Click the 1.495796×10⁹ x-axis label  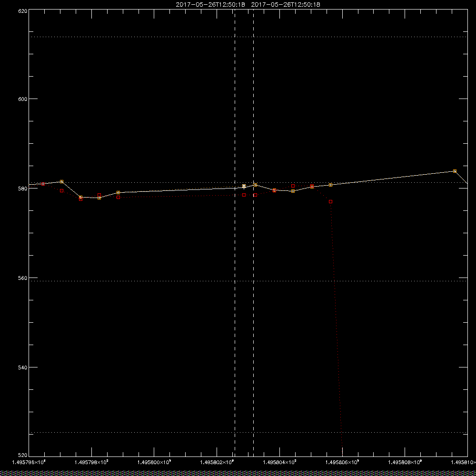(29, 462)
